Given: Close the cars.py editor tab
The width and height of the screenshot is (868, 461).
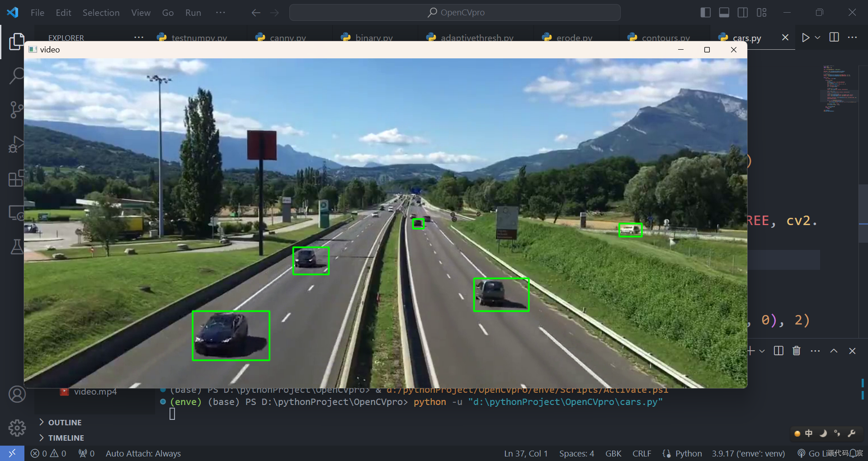Looking at the screenshot, I should pos(785,38).
